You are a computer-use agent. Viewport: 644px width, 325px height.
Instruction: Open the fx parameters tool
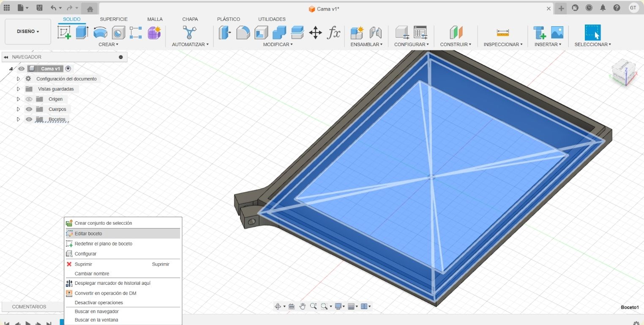334,33
